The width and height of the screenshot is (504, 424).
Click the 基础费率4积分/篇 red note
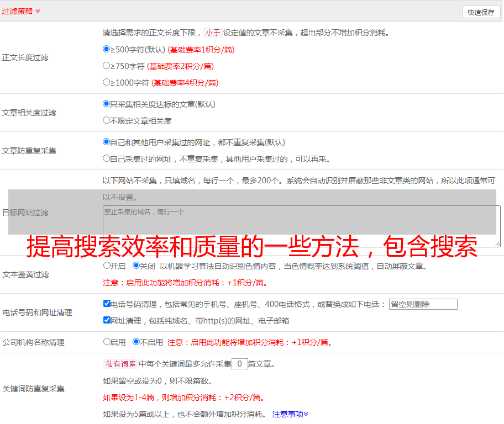click(185, 83)
